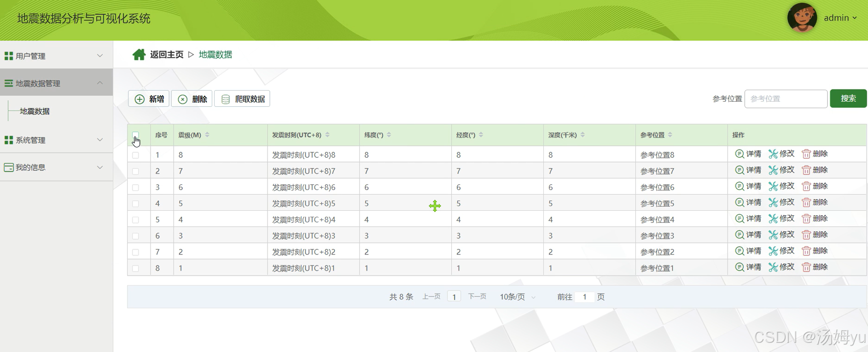
Task: Sort by 震级(M) column arrows
Action: tap(207, 135)
